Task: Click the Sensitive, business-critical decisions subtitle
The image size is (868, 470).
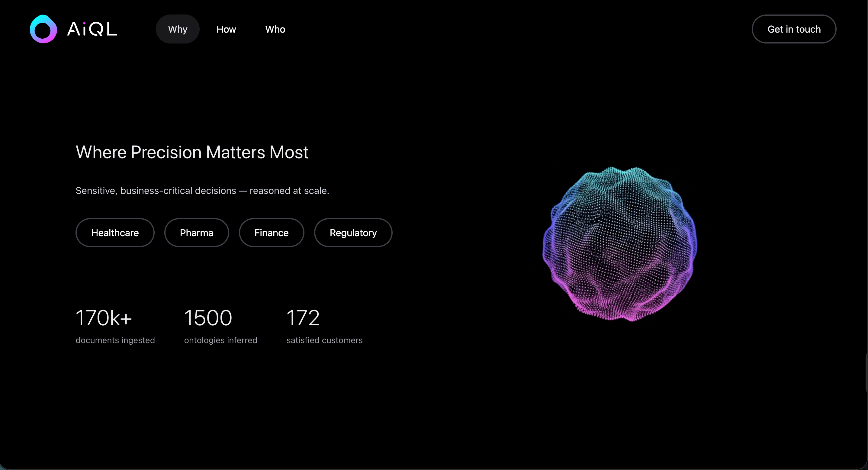Action: (202, 191)
